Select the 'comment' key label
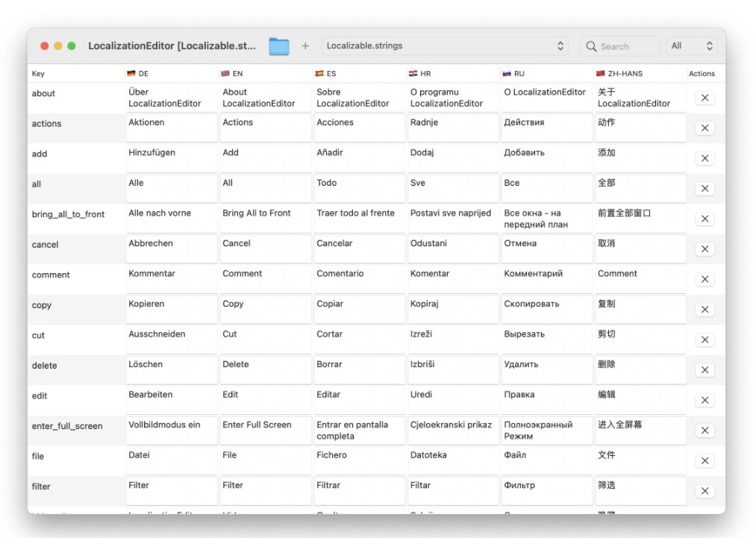This screenshot has width=756, height=538. coord(51,275)
